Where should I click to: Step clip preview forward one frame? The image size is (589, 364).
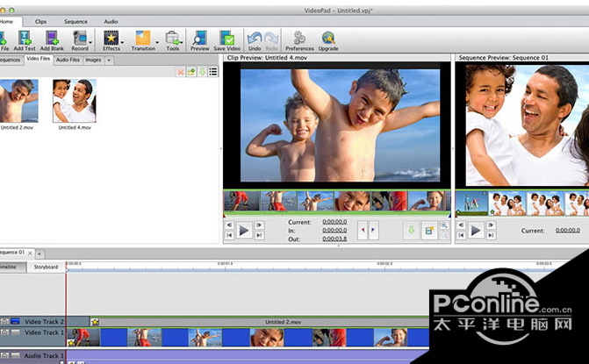point(259,225)
